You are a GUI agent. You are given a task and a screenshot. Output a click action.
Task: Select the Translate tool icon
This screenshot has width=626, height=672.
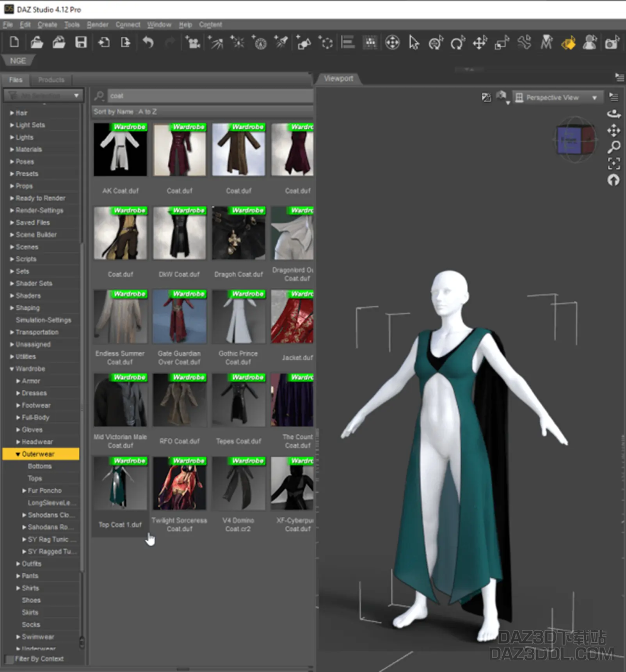480,42
